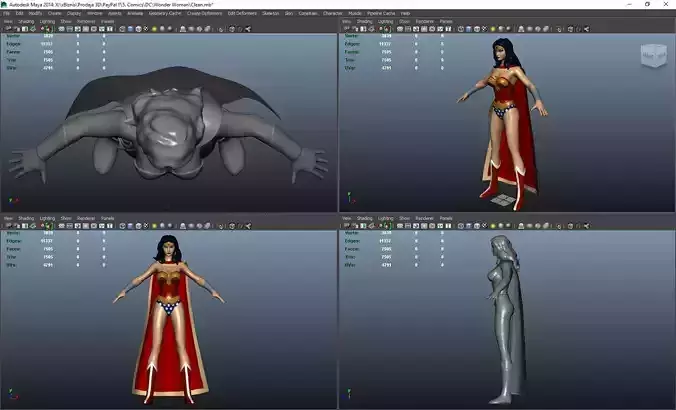Click Camera Attributes icon in gray top-view panel
Viewport: 676px width, 410px height.
pyautogui.click(x=16, y=29)
